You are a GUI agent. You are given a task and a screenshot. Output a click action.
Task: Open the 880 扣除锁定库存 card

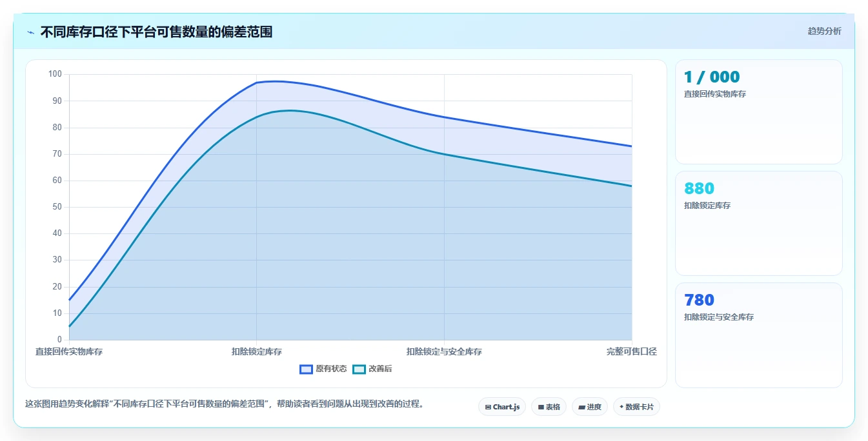coord(758,224)
